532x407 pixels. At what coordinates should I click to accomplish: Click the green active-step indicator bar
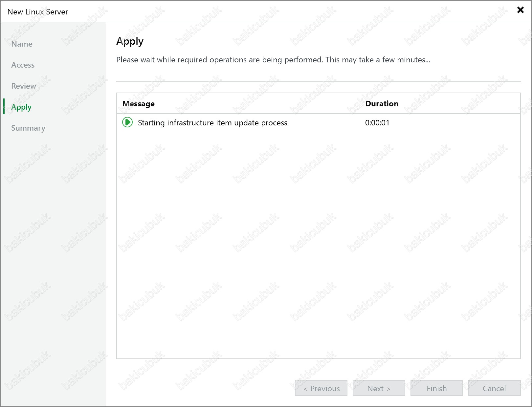click(4, 106)
